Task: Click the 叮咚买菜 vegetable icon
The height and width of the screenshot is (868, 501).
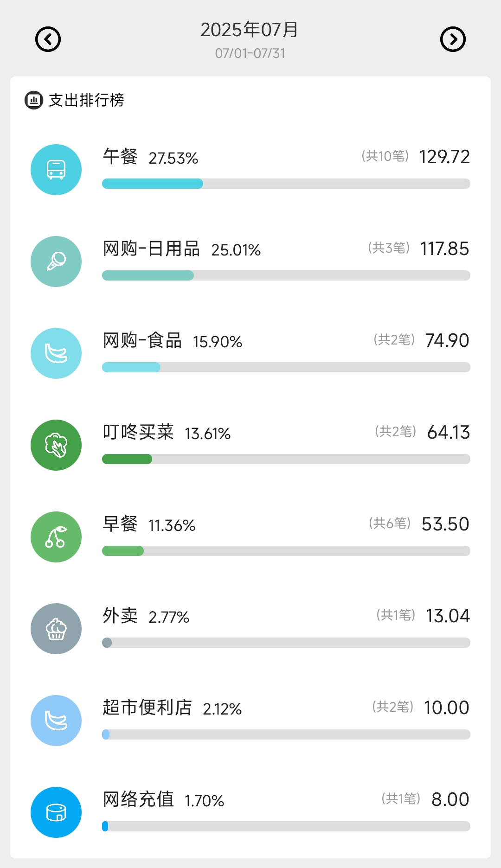Action: pyautogui.click(x=56, y=445)
